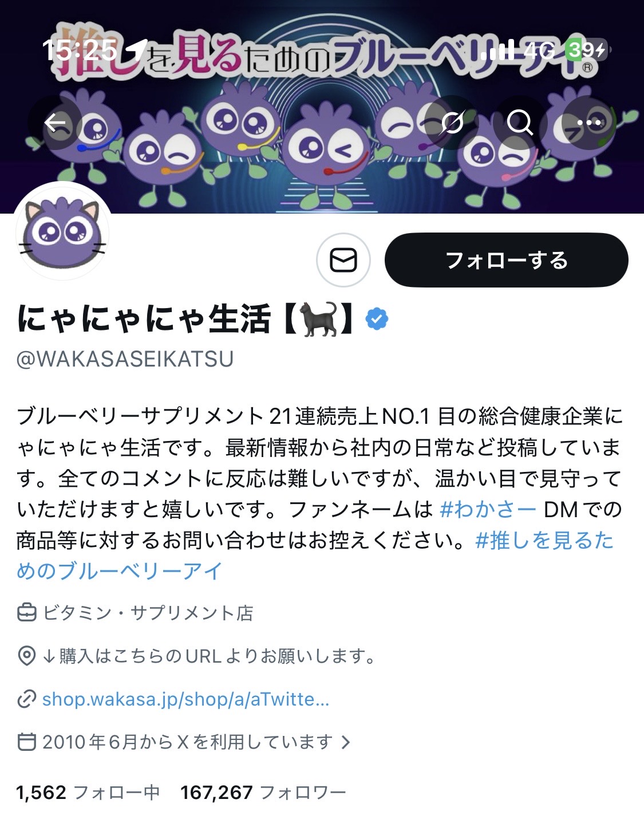The width and height of the screenshot is (644, 815).
Task: Tap the briefcase category icon
Action: click(26, 613)
